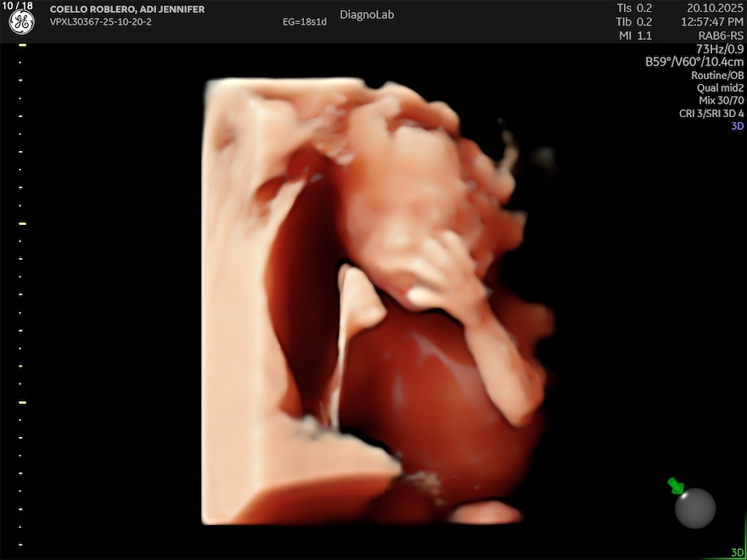Click the exam date 20.10.2025
Viewport: 747px width, 560px height.
tap(715, 8)
